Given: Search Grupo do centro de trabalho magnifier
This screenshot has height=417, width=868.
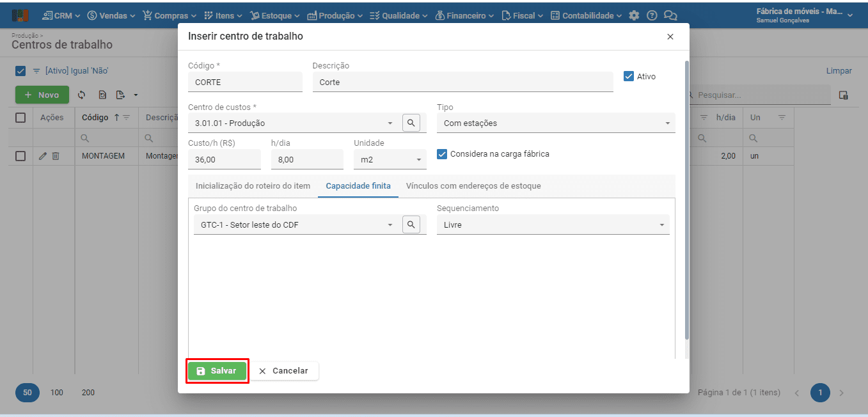Looking at the screenshot, I should click(x=411, y=224).
